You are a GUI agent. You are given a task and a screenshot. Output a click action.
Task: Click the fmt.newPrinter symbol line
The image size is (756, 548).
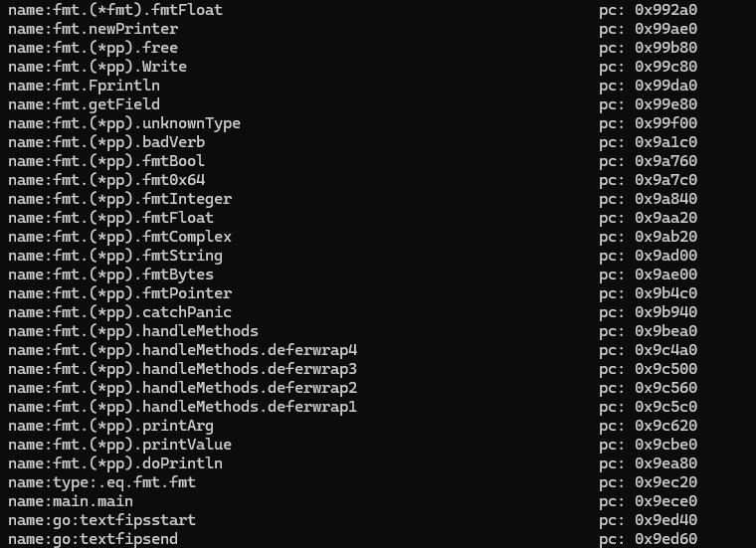point(93,29)
